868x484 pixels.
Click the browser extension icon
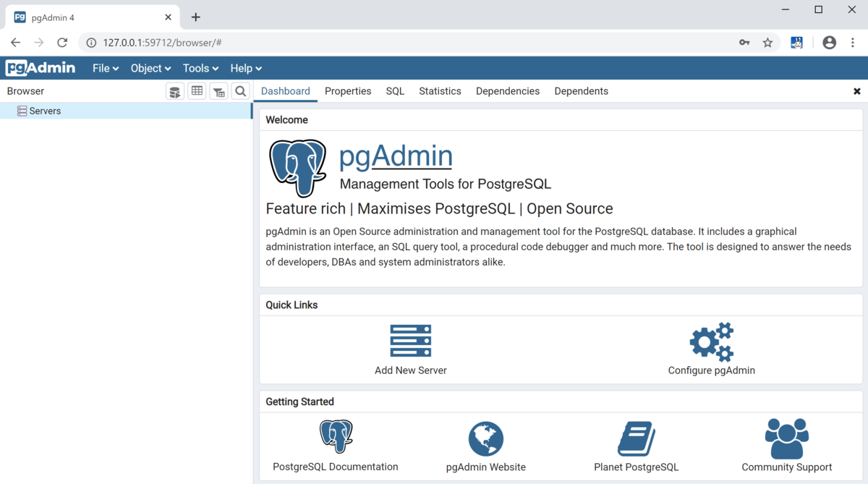click(796, 43)
